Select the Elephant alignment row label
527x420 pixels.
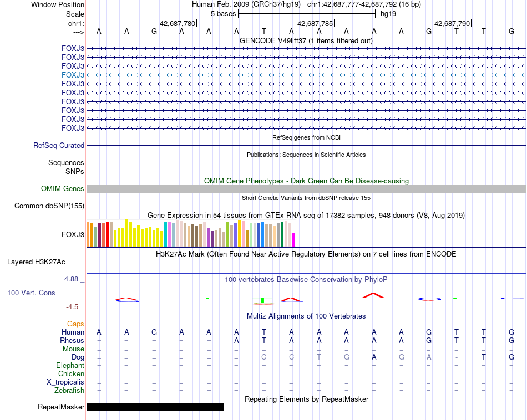pyautogui.click(x=70, y=365)
